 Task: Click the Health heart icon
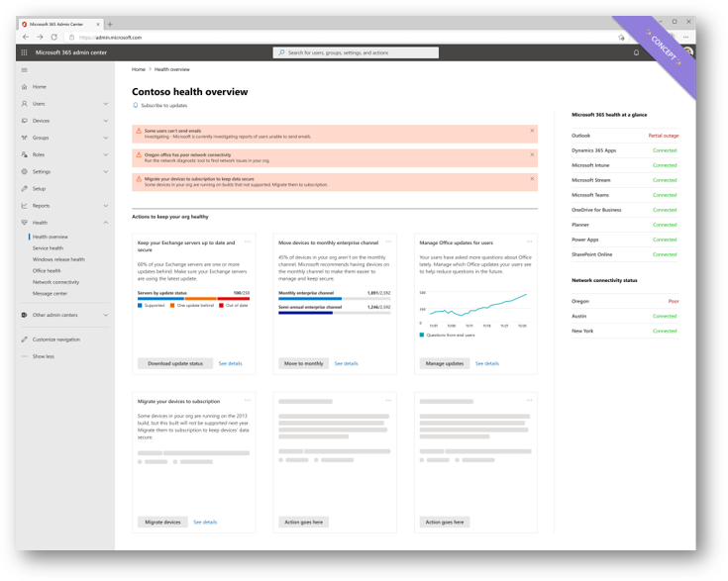[24, 223]
